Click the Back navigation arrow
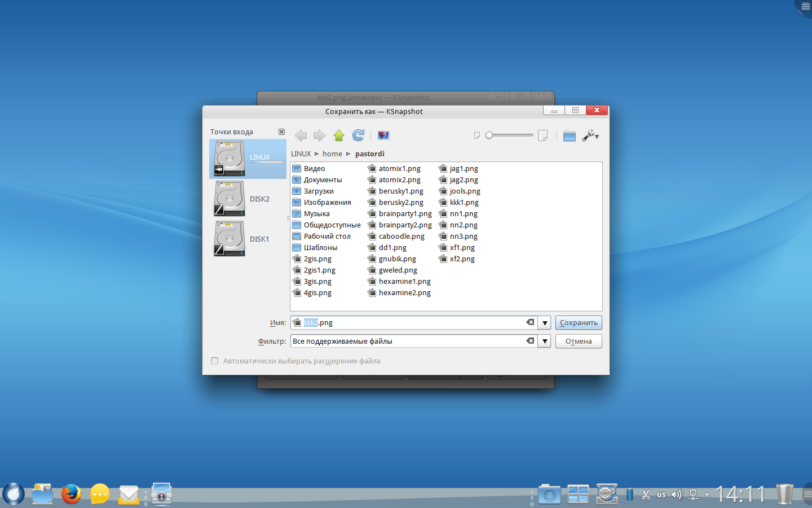Screen dimensions: 812x508 301,135
